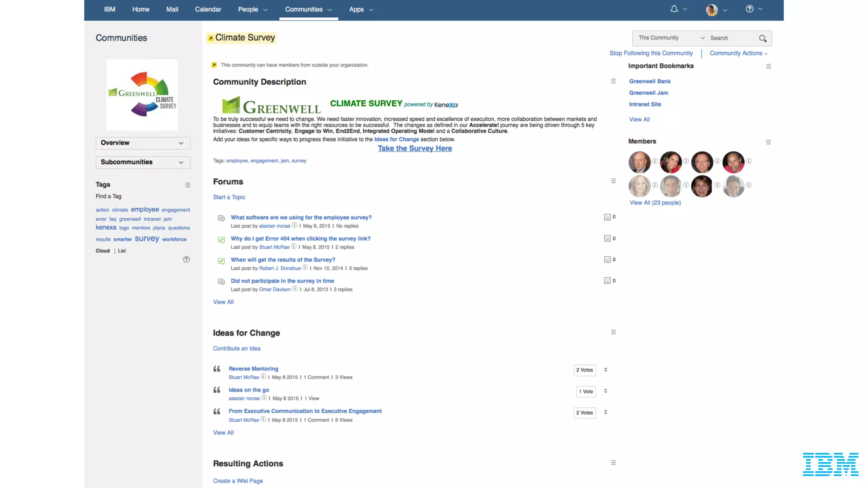Switch tags view to List
The height and width of the screenshot is (488, 868).
(x=122, y=251)
